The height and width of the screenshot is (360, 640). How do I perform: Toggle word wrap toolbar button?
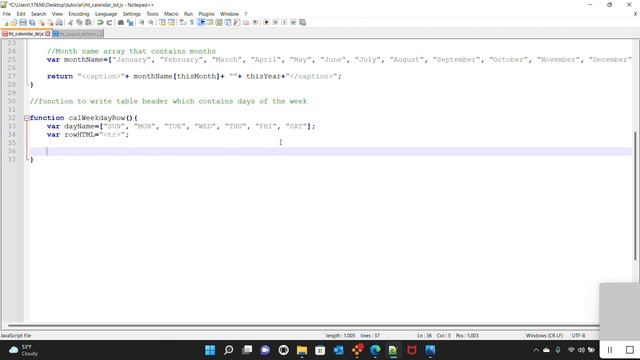coord(182,22)
